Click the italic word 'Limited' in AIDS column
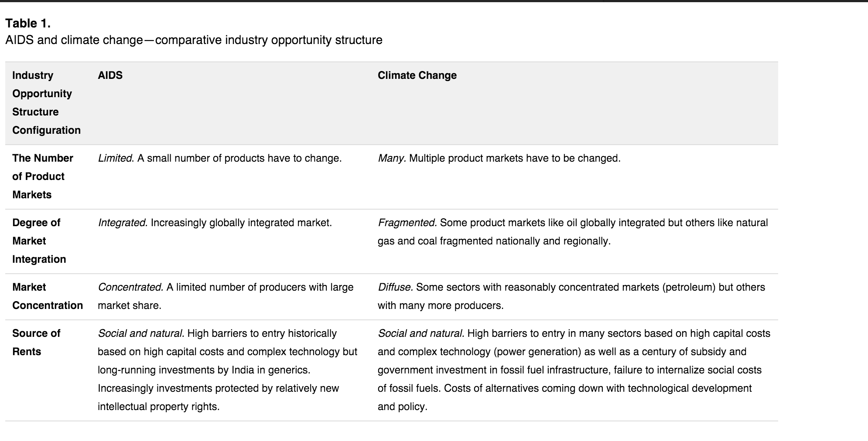 115,158
